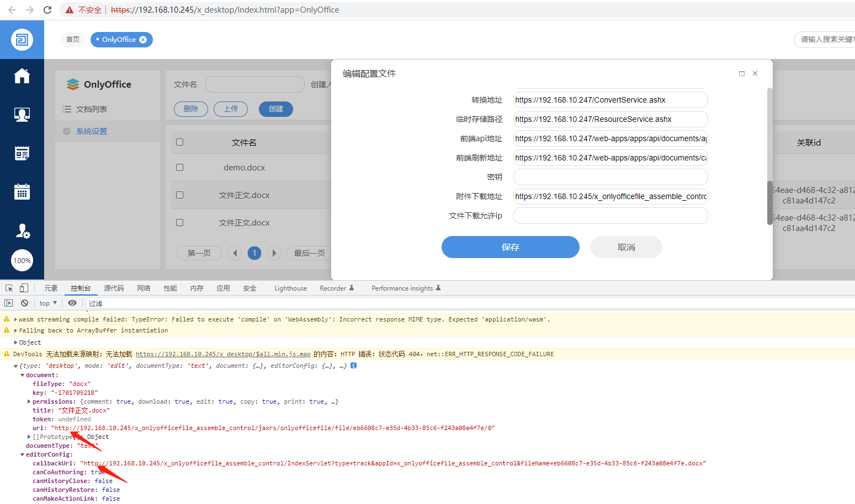Reload the page with the refresh icon
The width and height of the screenshot is (855, 504).
click(x=47, y=10)
